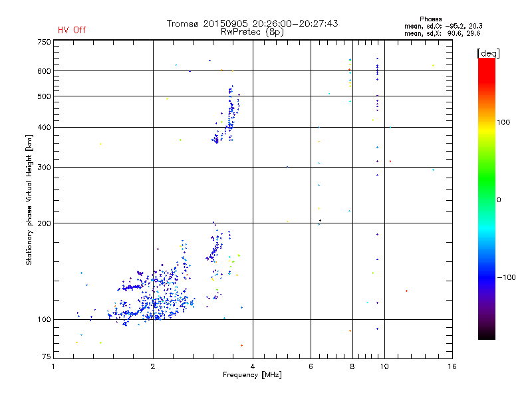This screenshot has width=532, height=399.
Task: Click the x-axis tick label '2'
Action: (153, 366)
